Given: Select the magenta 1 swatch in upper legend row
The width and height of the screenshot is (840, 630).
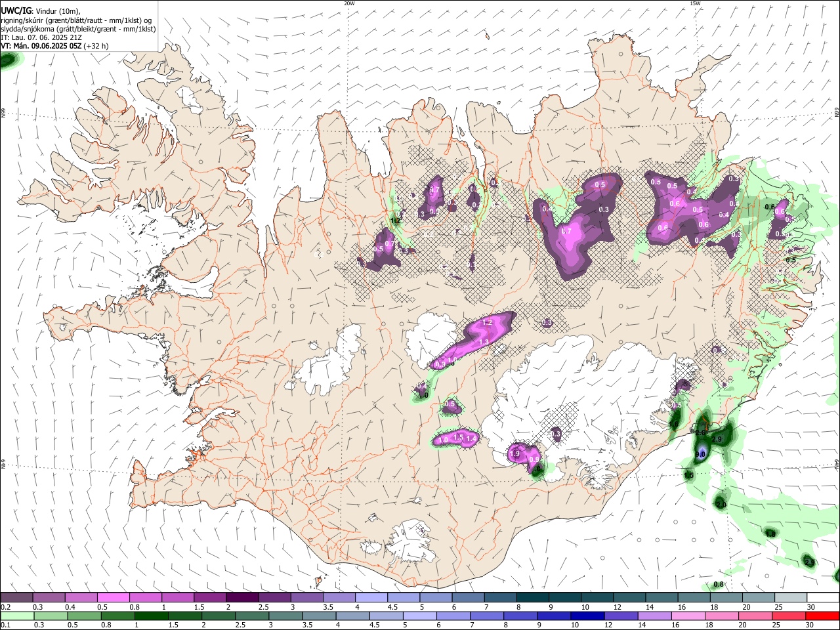Looking at the screenshot, I should point(178,598).
